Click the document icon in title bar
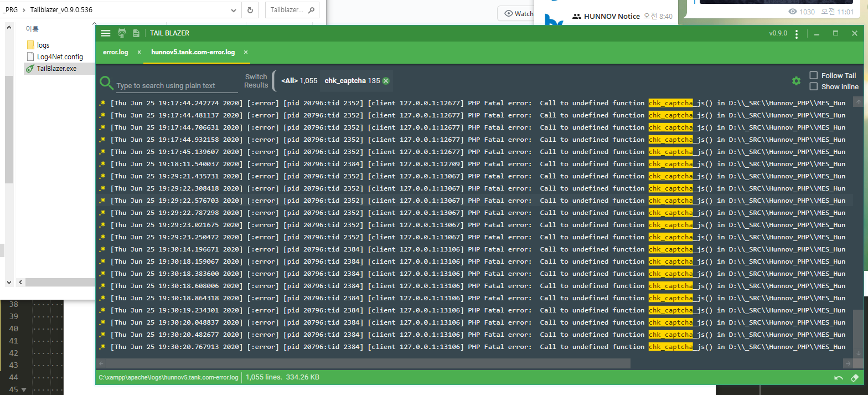Viewport: 868px width, 395px height. point(136,33)
